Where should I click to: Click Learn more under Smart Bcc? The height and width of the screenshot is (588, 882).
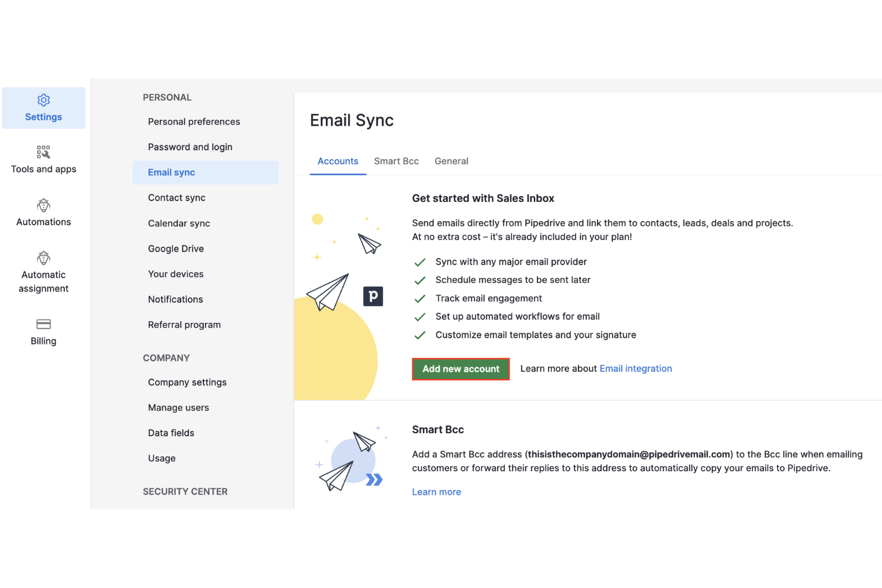tap(436, 491)
